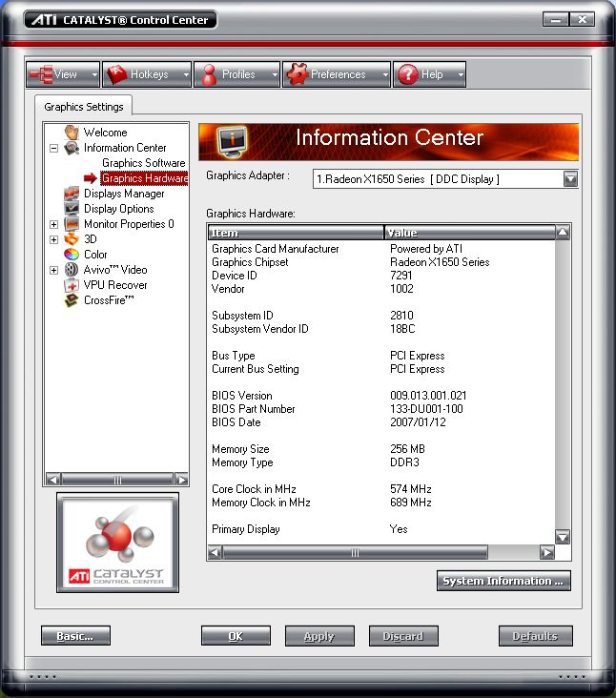616x698 pixels.
Task: Click the OK button
Action: pos(236,636)
